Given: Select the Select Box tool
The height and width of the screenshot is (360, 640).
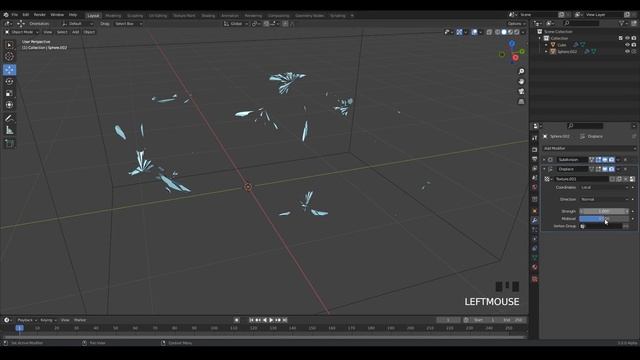Looking at the screenshot, I should (x=9, y=45).
